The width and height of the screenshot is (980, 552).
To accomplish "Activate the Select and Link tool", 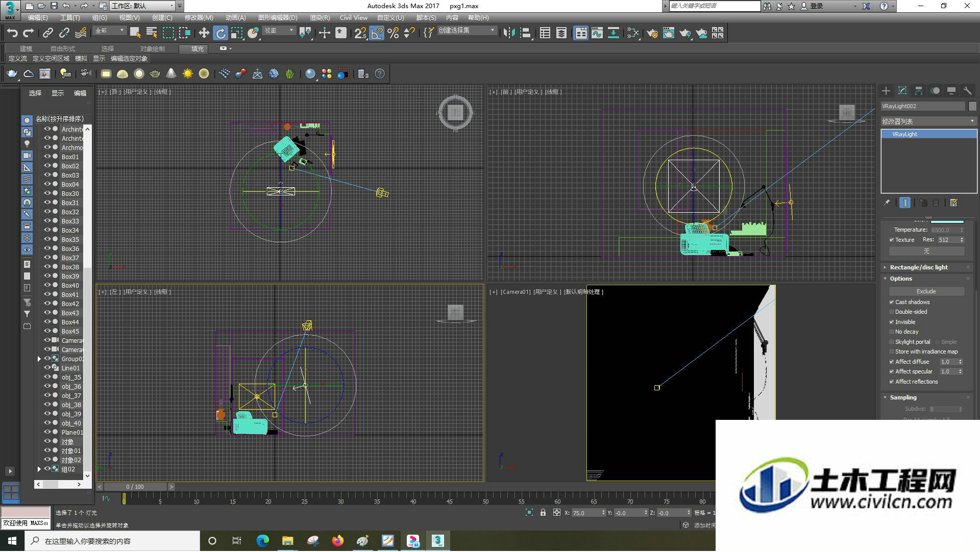I will pos(47,33).
